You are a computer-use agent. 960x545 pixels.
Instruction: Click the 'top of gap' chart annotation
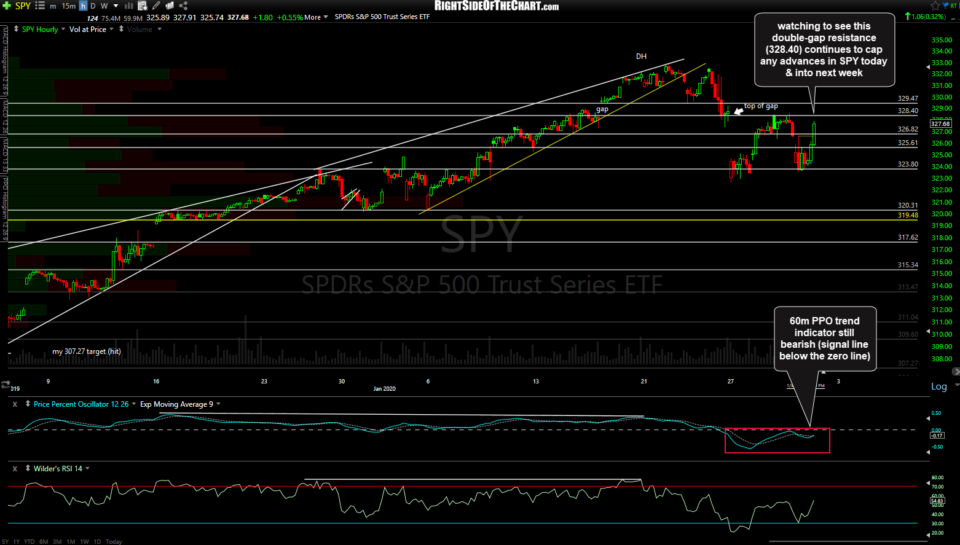(x=761, y=106)
